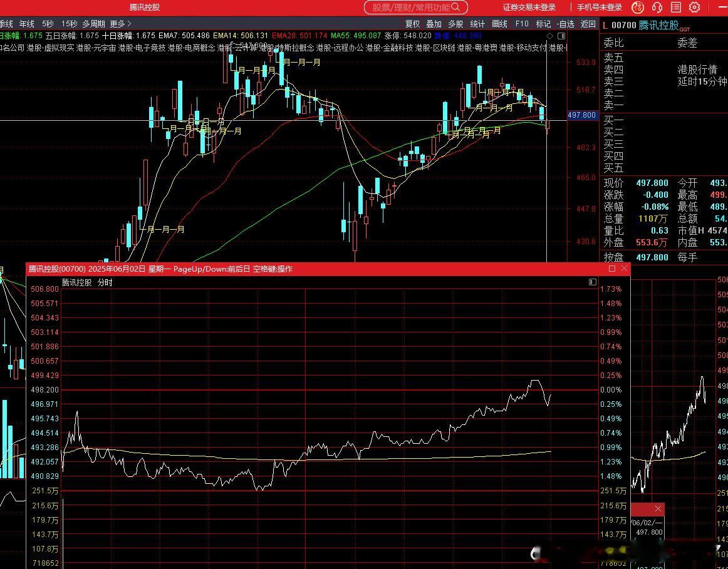
Task: Click the 买五 row in order book
Action: click(613, 168)
